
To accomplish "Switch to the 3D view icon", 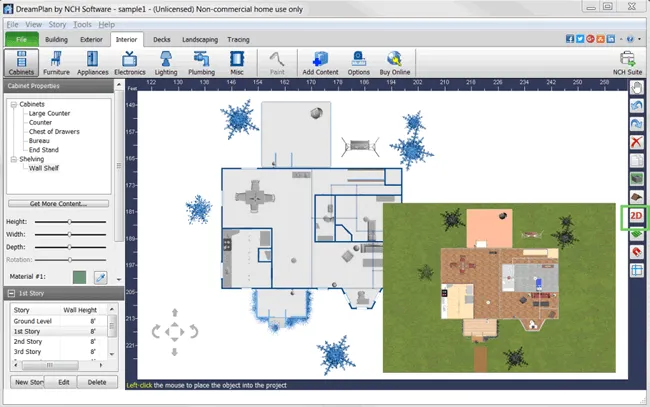I will pyautogui.click(x=637, y=179).
